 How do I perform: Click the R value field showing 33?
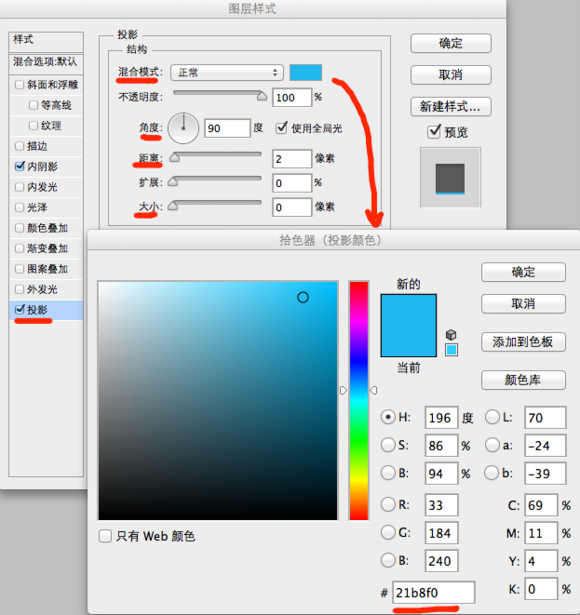[441, 505]
